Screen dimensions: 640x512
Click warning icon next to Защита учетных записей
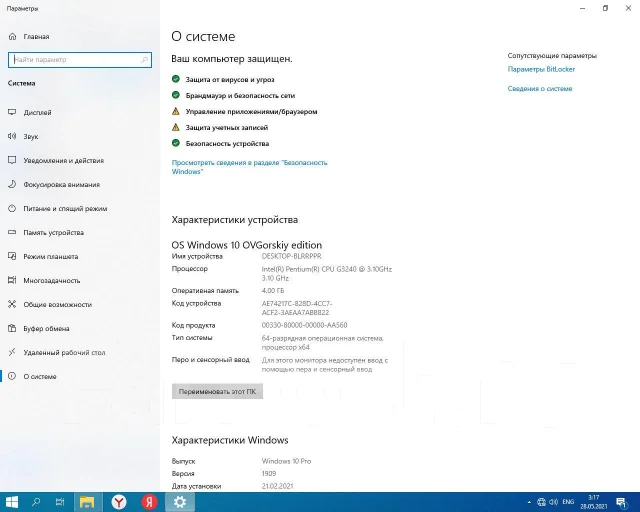coord(176,127)
